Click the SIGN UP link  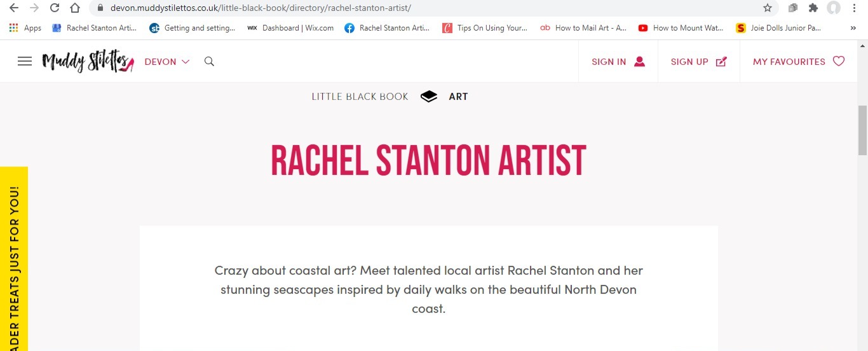click(x=698, y=62)
